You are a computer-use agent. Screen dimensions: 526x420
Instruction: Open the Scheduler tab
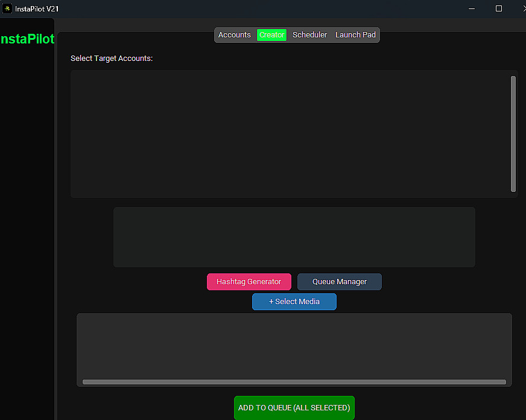[309, 35]
